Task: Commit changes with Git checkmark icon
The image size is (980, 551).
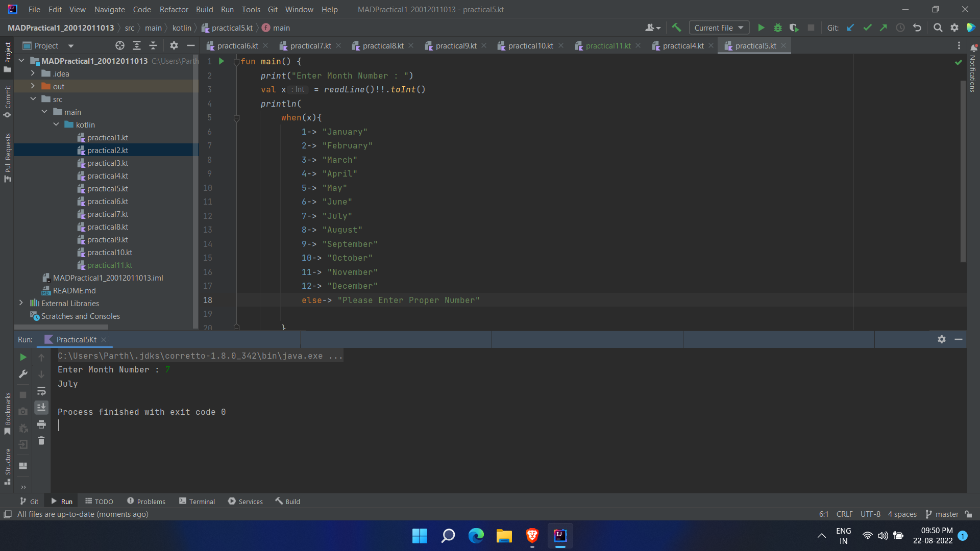Action: 867,28
